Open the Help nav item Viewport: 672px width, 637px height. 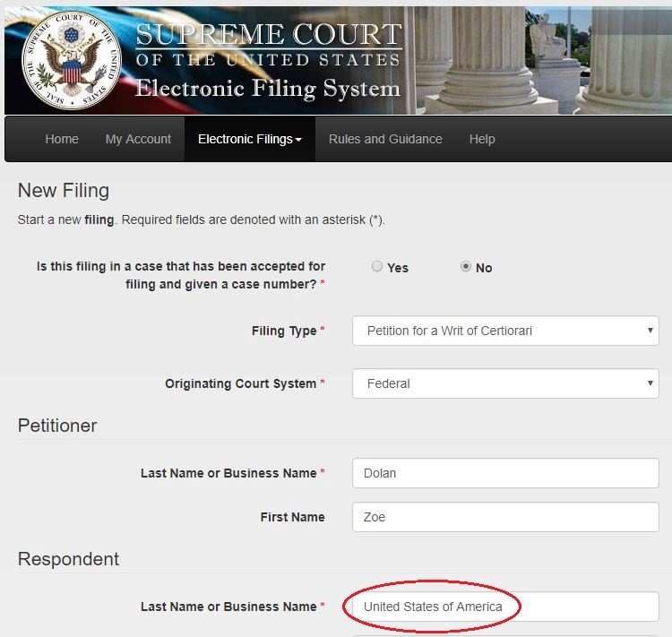click(x=482, y=139)
